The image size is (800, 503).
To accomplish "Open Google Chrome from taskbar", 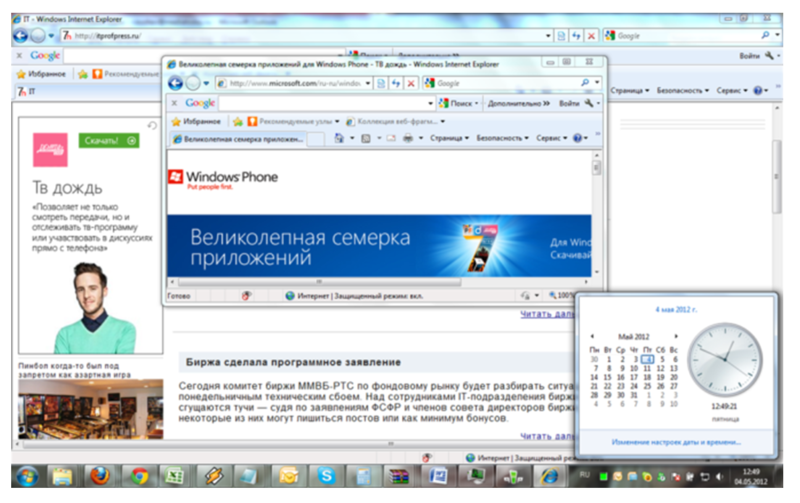I will click(139, 476).
